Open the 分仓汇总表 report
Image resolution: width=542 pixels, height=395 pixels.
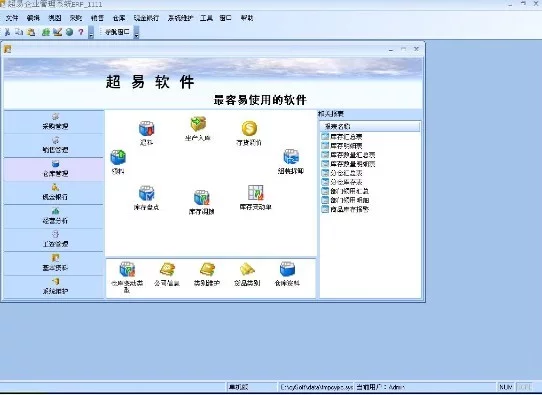click(x=346, y=173)
